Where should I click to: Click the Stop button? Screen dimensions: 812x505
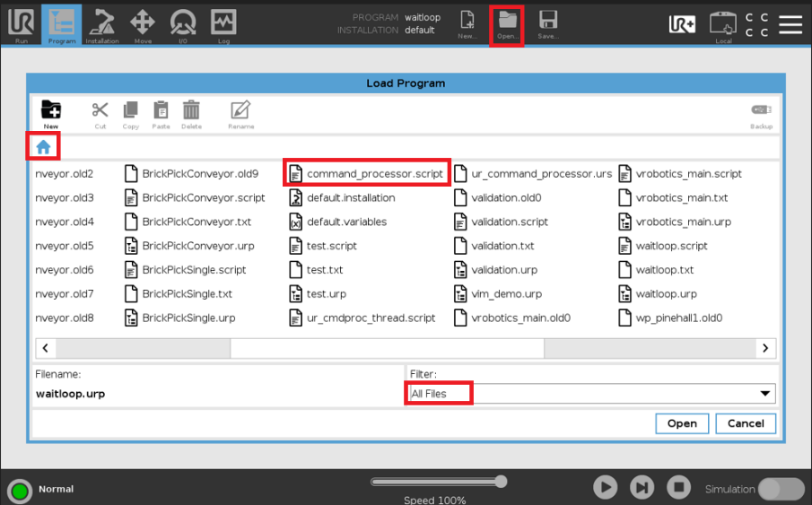click(x=679, y=487)
